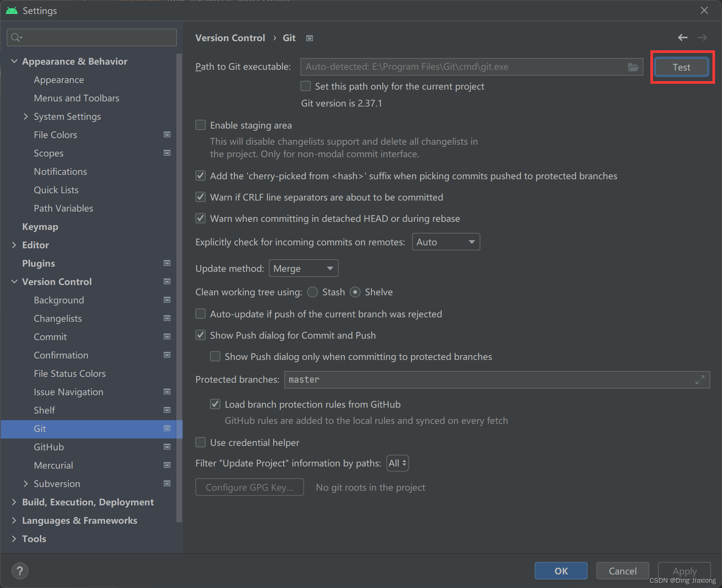Open File Status Colors page
The height and width of the screenshot is (588, 722).
[70, 374]
